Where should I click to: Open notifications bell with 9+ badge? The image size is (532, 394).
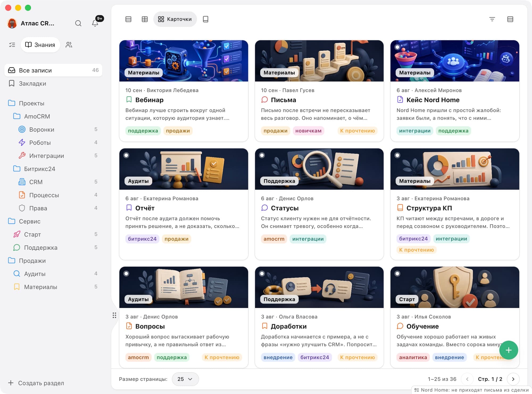pos(95,23)
